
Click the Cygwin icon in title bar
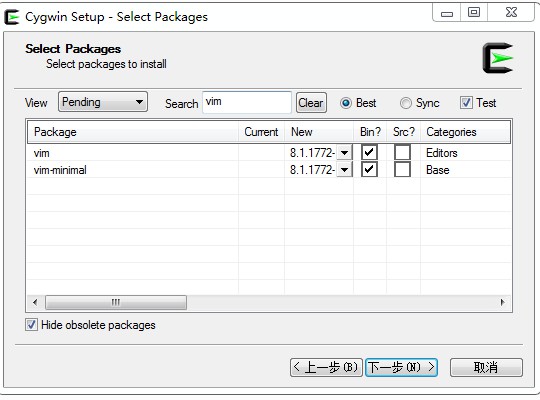click(x=12, y=17)
